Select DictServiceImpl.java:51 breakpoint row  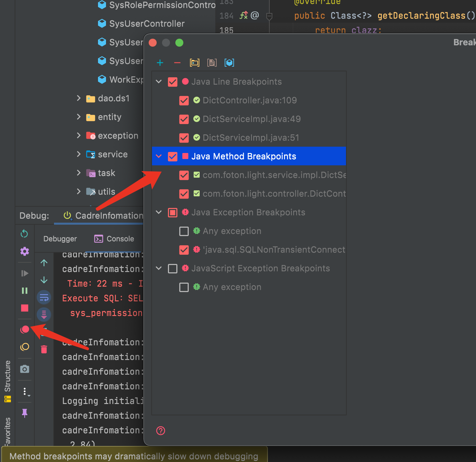249,138
